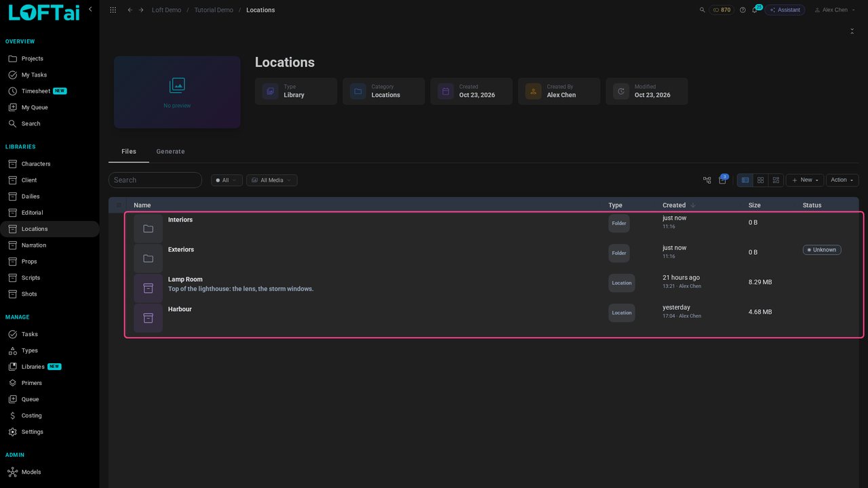Open the hierarchy tree view icon
Screen dimensions: 868x488
pos(707,180)
